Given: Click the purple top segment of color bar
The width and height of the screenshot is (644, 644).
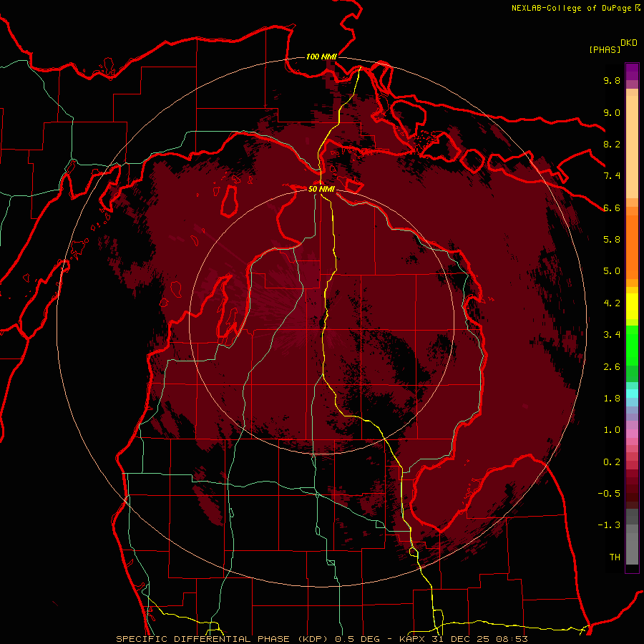Looking at the screenshot, I should coord(632,72).
